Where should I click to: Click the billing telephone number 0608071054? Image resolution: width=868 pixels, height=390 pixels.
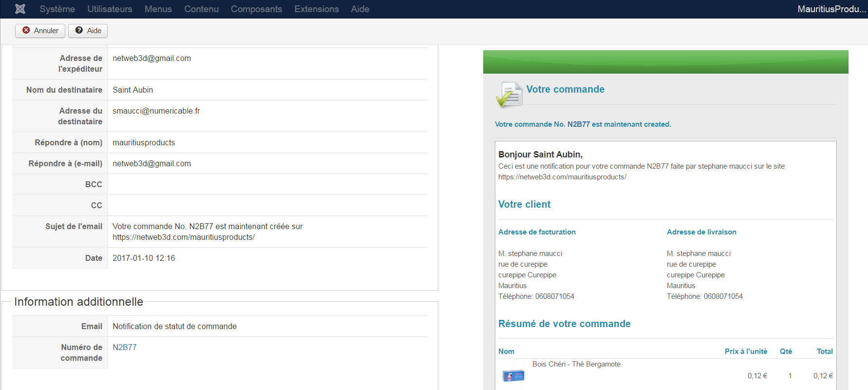(x=555, y=296)
